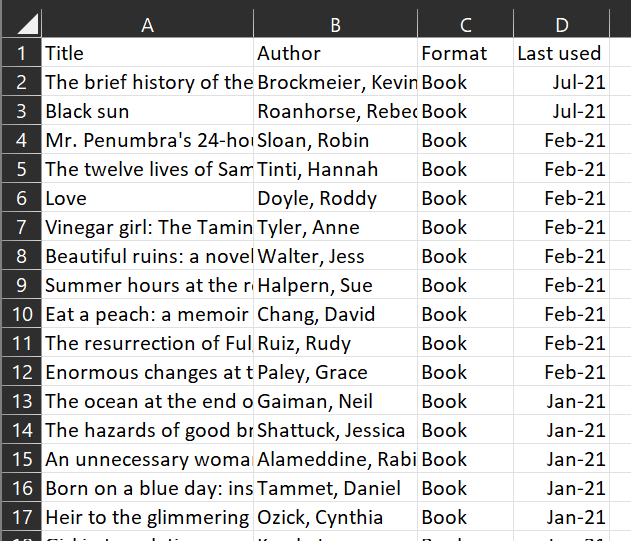Click the Title header cell
The width and height of the screenshot is (631, 541).
click(148, 53)
